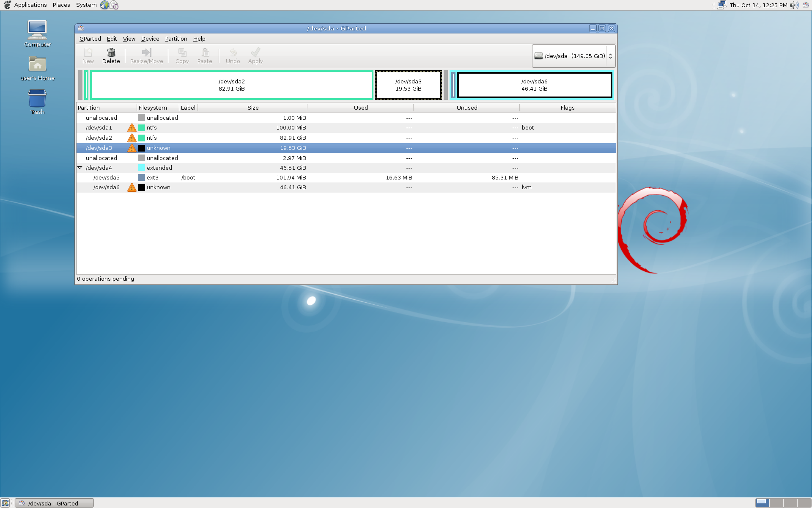This screenshot has width=812, height=508.
Task: Click the Paste toolbar icon
Action: pos(205,52)
